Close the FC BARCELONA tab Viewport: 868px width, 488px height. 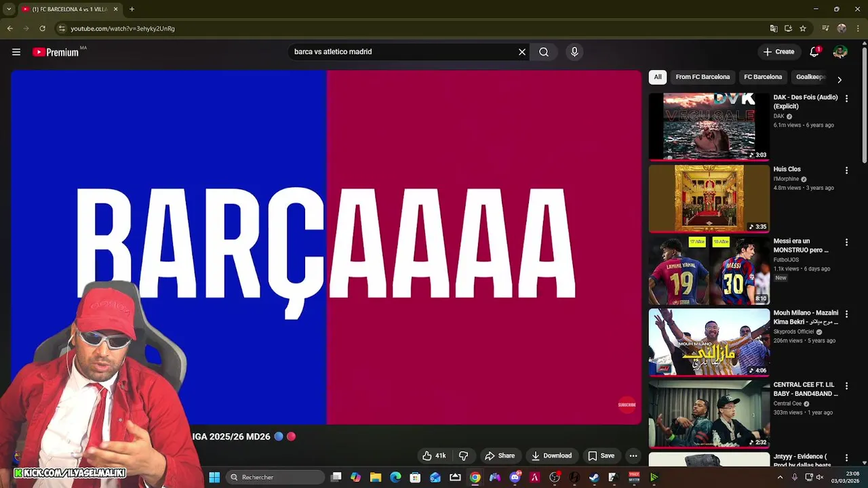[x=115, y=9]
